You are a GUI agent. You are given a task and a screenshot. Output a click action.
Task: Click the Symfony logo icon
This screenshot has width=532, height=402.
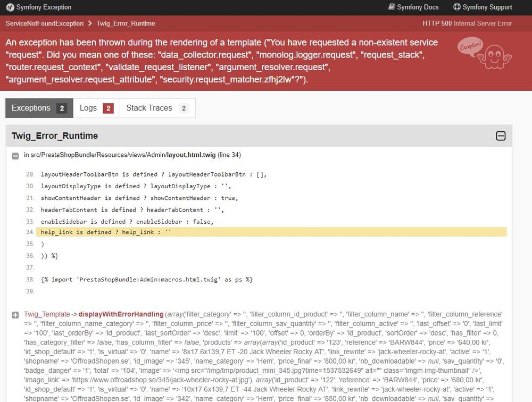tap(10, 7)
